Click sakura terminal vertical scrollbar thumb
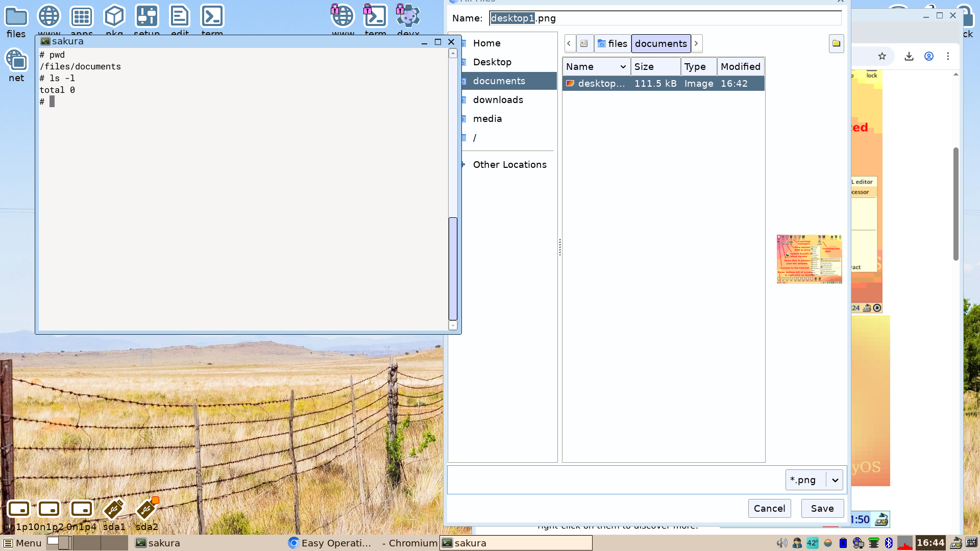Image resolution: width=980 pixels, height=551 pixels. coord(453,268)
